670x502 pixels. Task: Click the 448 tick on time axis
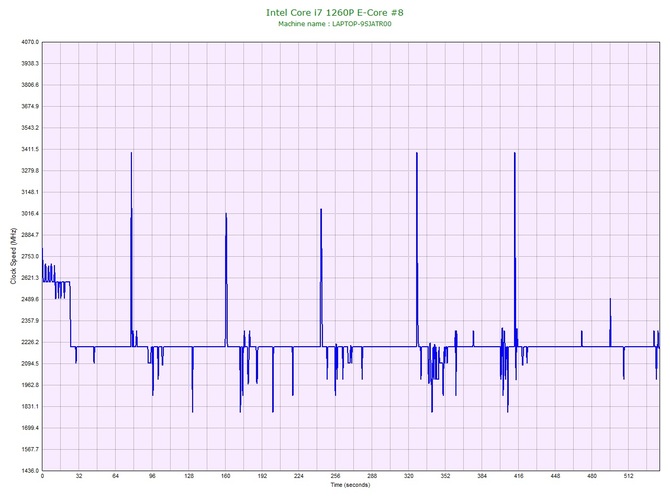point(555,476)
